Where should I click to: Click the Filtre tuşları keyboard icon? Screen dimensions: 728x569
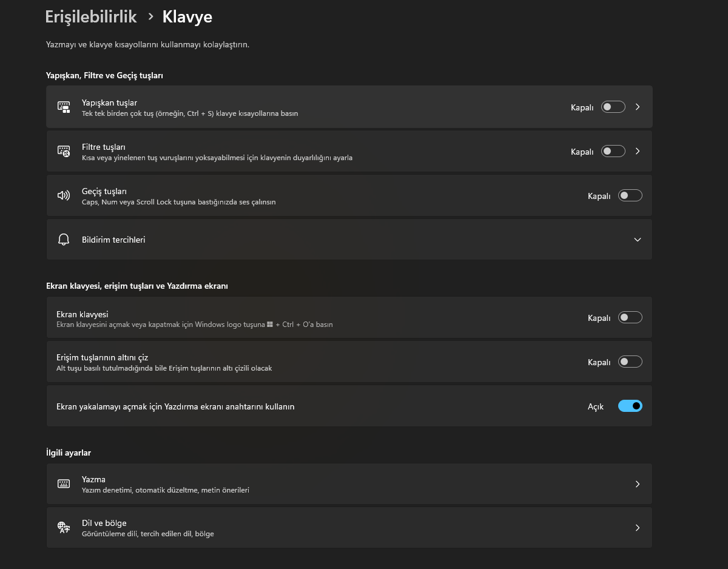[64, 151]
